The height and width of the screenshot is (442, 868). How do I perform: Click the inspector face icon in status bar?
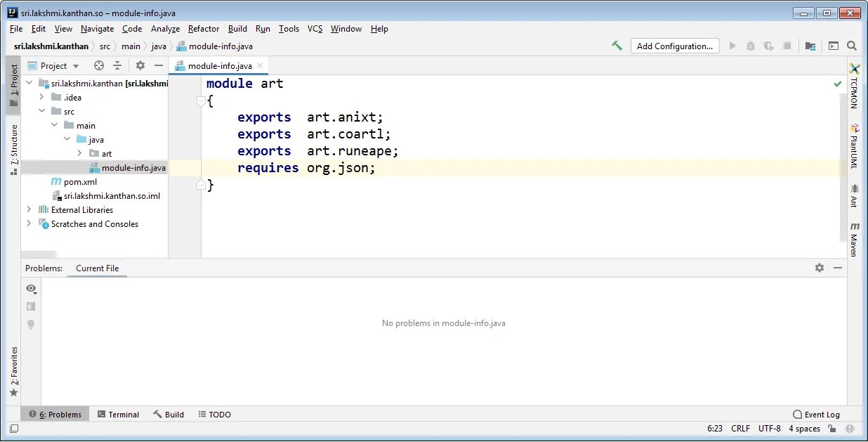(850, 428)
